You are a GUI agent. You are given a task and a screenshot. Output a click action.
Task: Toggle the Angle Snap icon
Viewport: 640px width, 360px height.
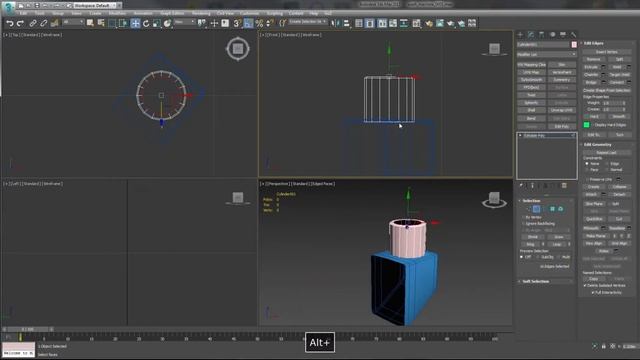click(x=248, y=23)
